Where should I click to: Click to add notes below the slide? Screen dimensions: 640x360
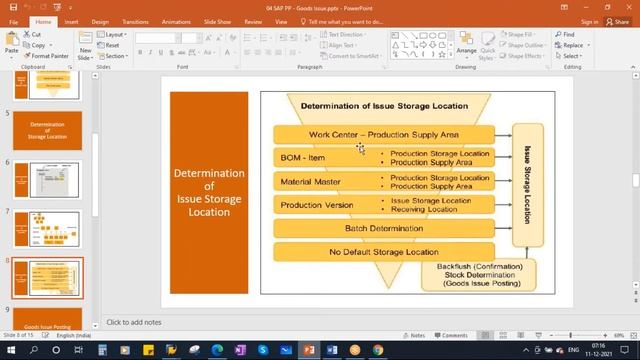(134, 322)
